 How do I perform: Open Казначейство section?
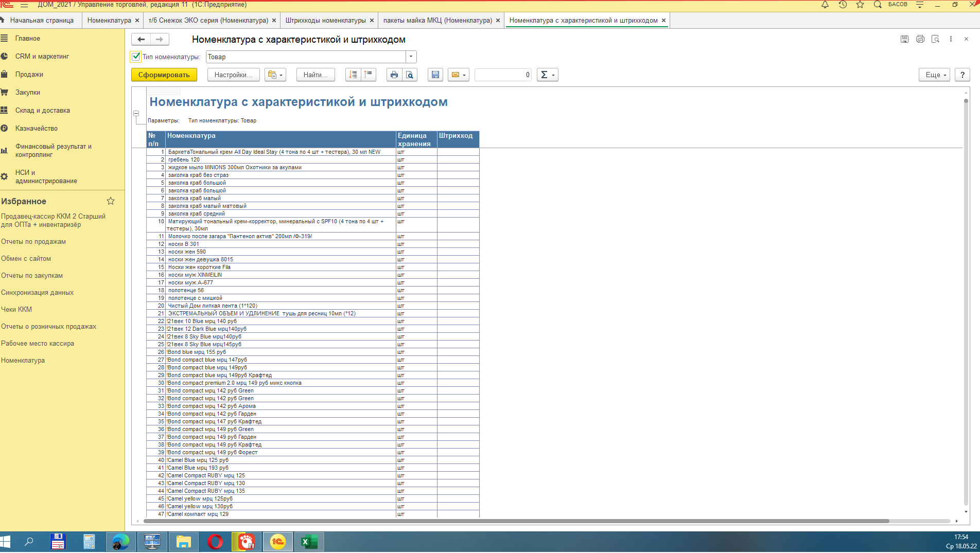[36, 129]
